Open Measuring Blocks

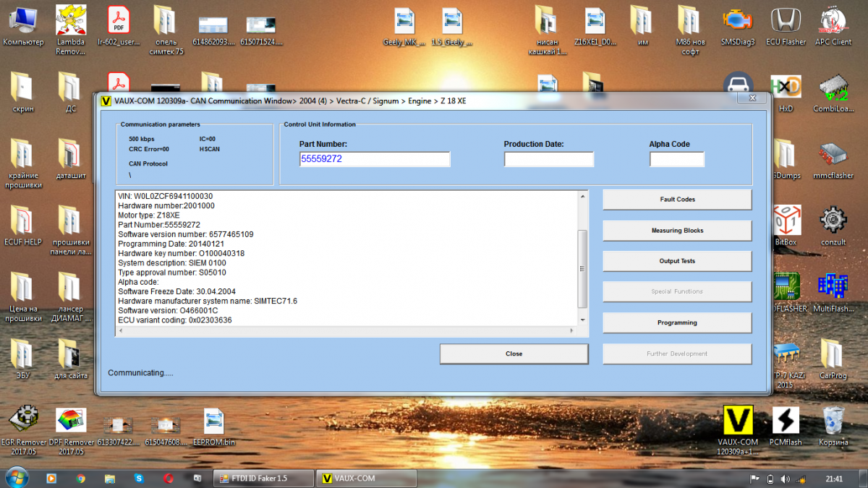677,231
